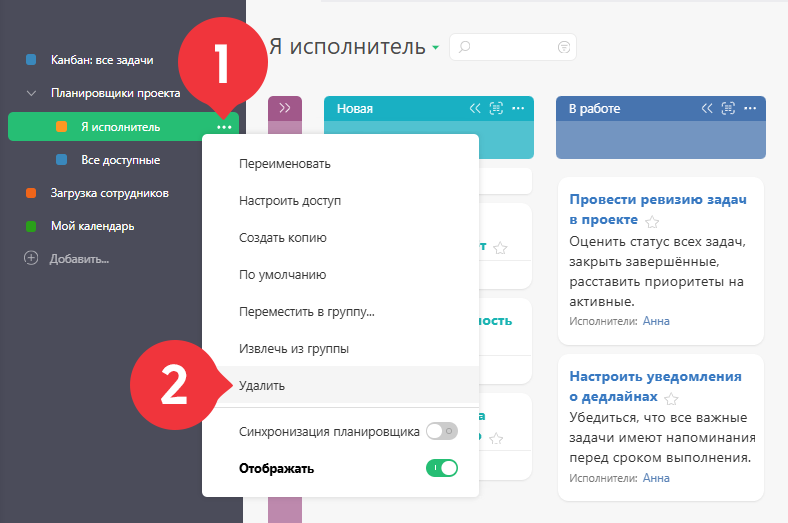Click the Синхронизация планировщика label
Image resolution: width=788 pixels, height=523 pixels.
point(329,432)
